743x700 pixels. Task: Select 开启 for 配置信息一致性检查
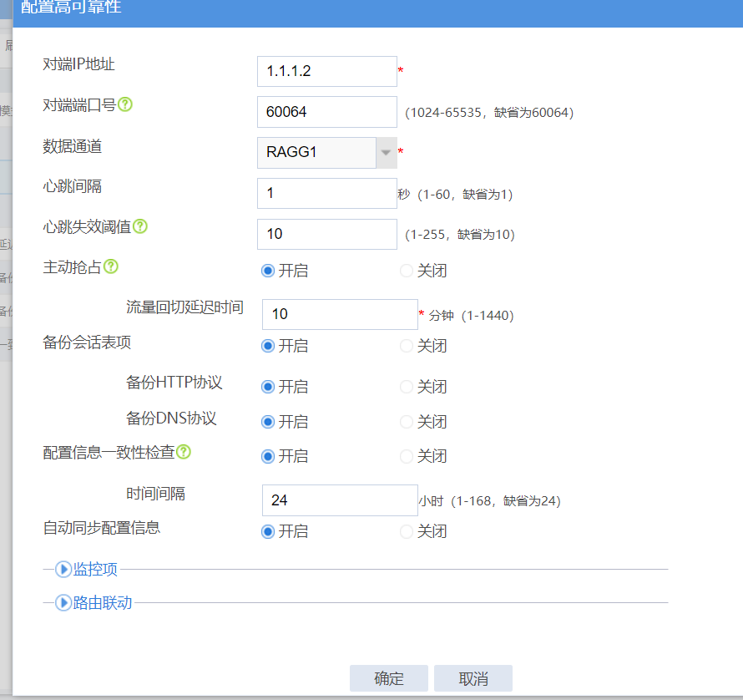pyautogui.click(x=268, y=456)
